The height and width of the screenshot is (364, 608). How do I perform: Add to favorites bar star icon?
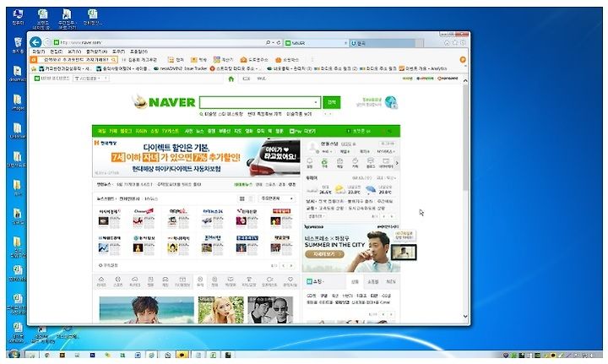point(34,68)
